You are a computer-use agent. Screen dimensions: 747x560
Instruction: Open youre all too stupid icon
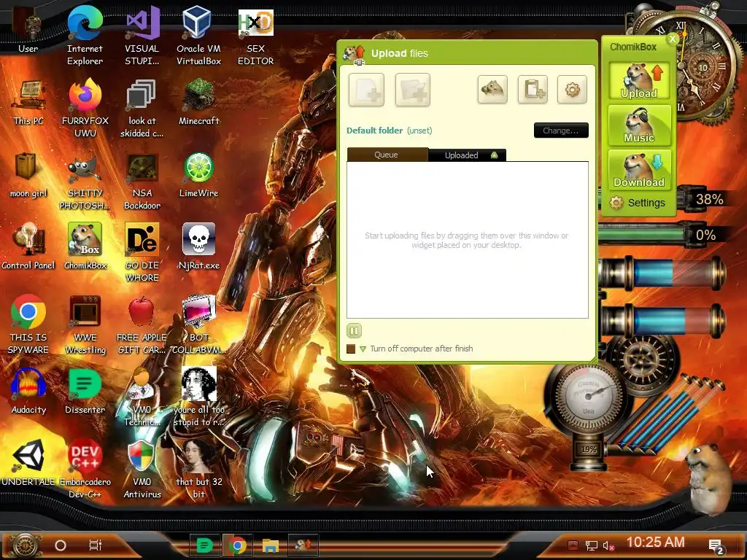click(x=198, y=397)
